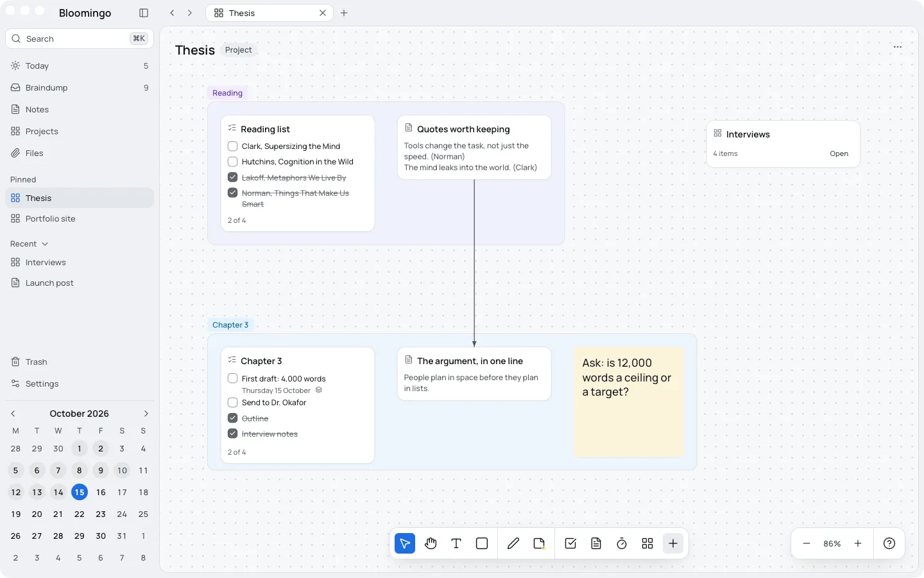924x578 pixels.
Task: Open the three-dot board options menu
Action: tap(898, 47)
